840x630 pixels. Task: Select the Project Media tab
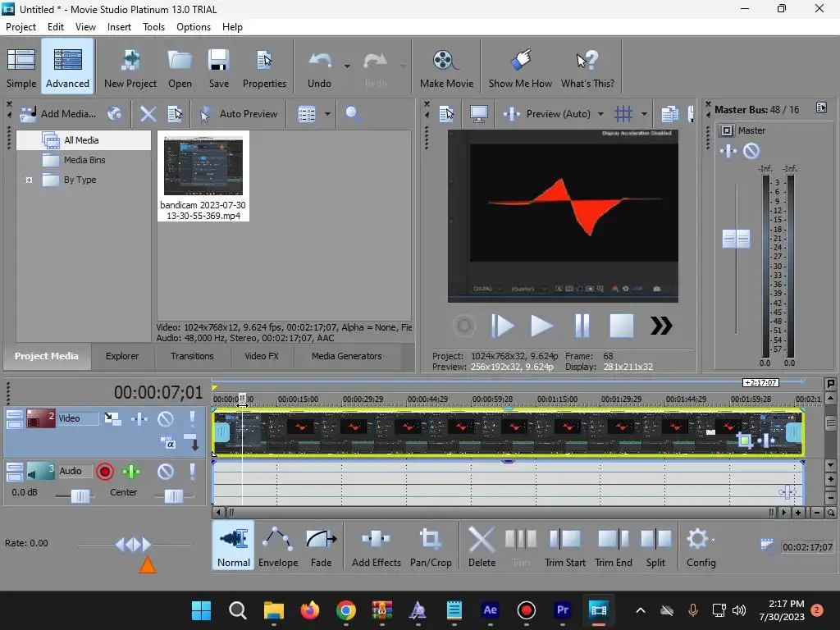tap(47, 356)
